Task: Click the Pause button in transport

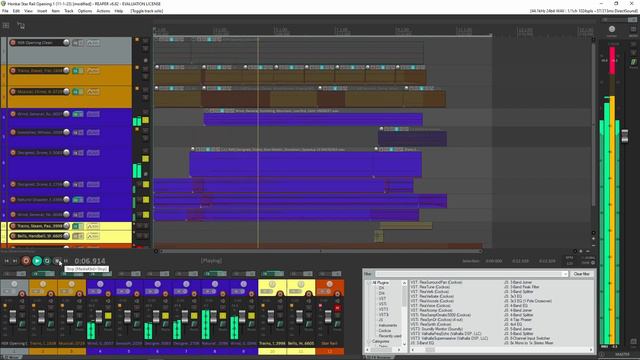Action: coord(66,261)
